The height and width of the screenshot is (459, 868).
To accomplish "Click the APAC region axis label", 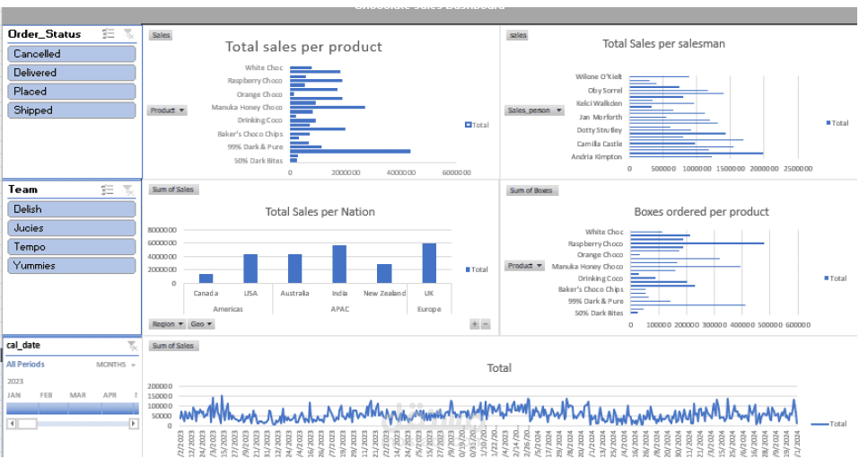I will 340,309.
